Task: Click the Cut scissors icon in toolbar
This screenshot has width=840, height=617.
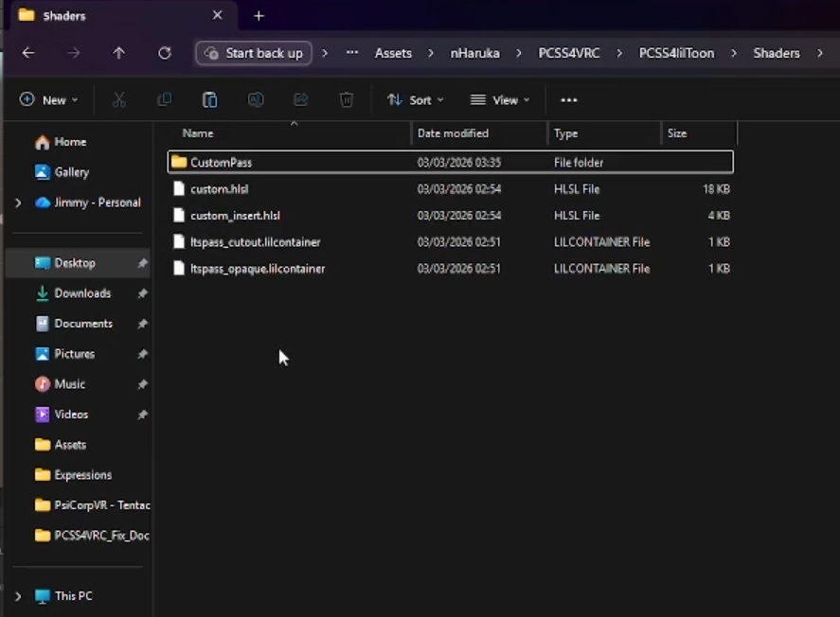Action: click(119, 100)
